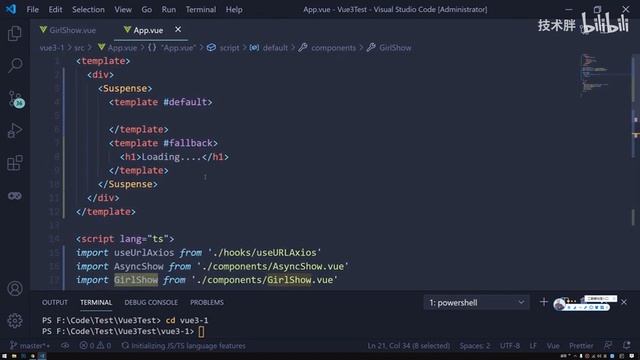Image resolution: width=640 pixels, height=360 pixels.
Task: Open the powershell terminal selector dropdown
Action: [476, 303]
